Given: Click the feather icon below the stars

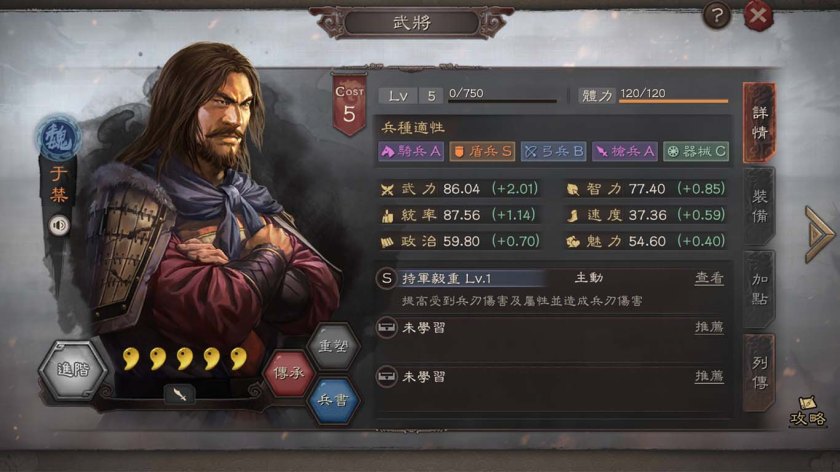Looking at the screenshot, I should click(179, 395).
